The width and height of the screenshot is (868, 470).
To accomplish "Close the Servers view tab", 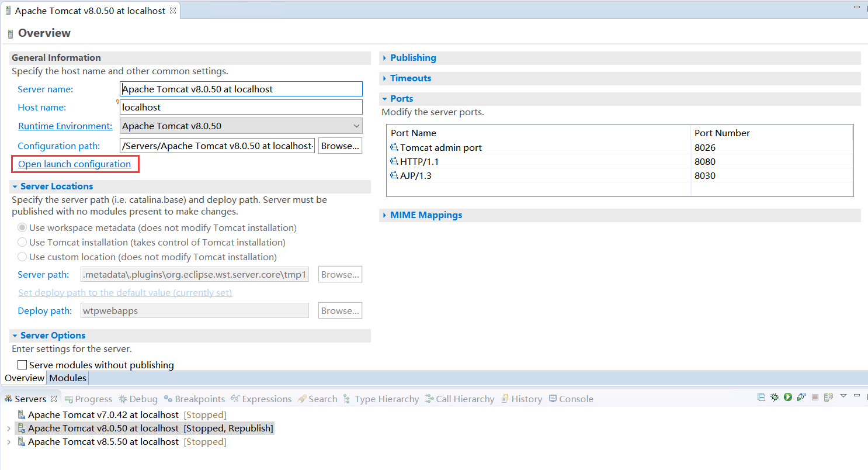I will [54, 399].
